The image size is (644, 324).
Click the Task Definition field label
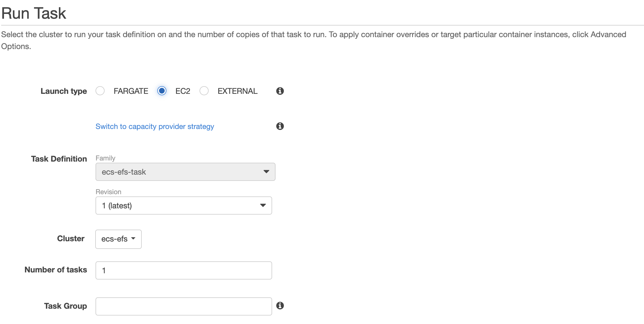click(x=59, y=159)
